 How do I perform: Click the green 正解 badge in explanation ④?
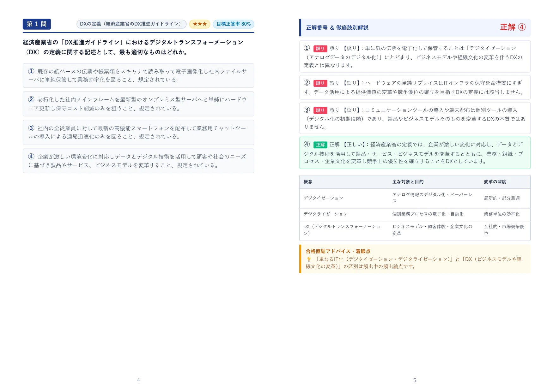pos(320,145)
